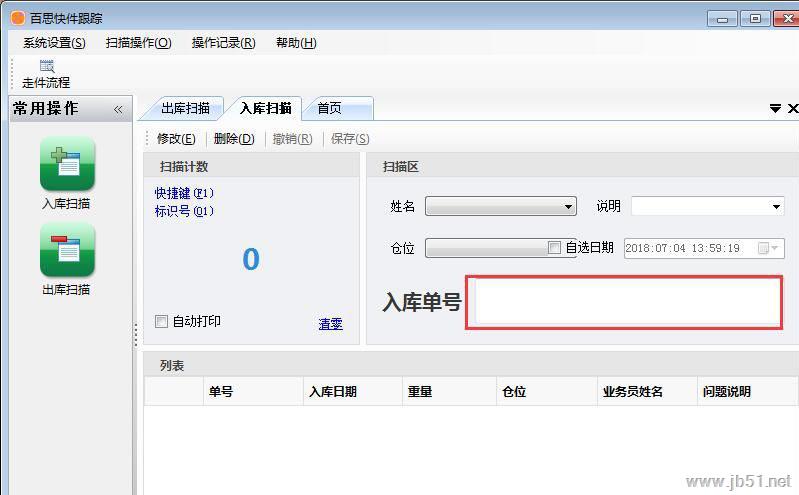This screenshot has height=495, width=799.
Task: Click the 仓位 combo box
Action: point(486,248)
